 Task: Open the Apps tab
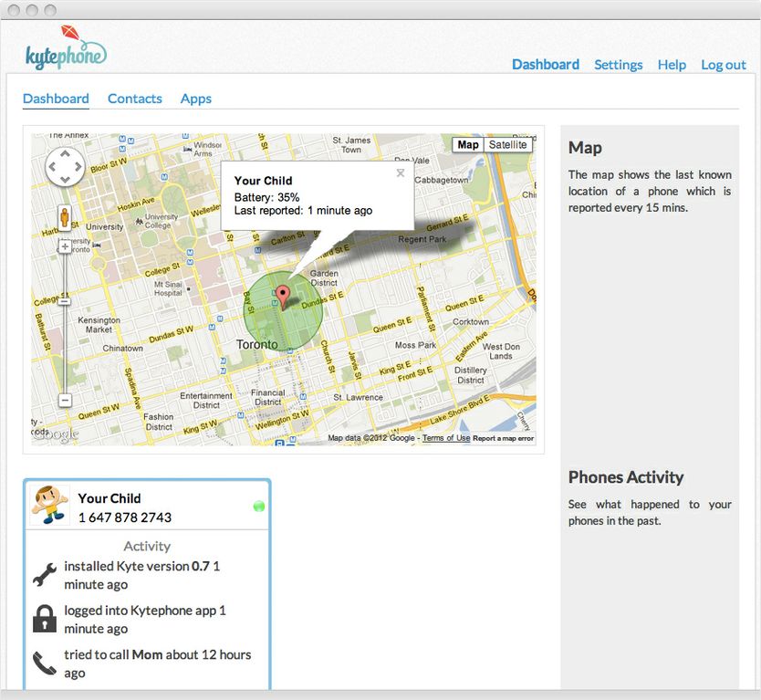coord(195,99)
